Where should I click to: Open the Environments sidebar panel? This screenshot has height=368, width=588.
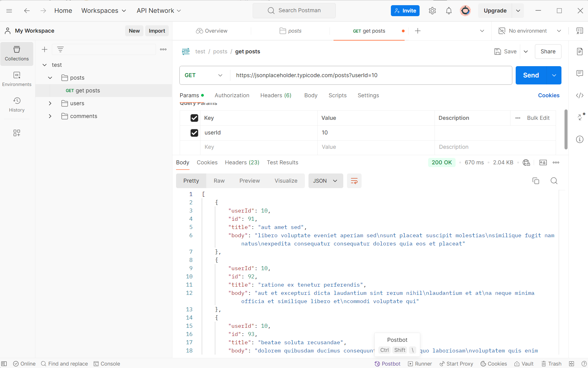[17, 79]
